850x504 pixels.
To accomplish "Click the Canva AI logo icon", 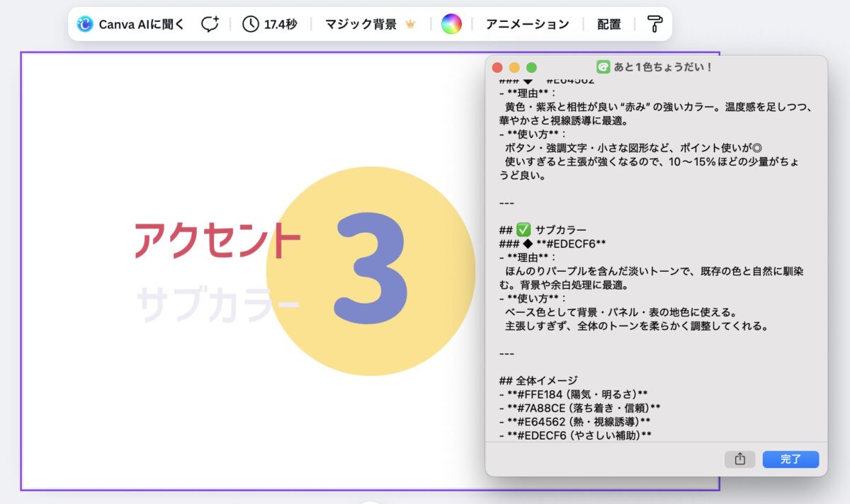I will point(85,24).
